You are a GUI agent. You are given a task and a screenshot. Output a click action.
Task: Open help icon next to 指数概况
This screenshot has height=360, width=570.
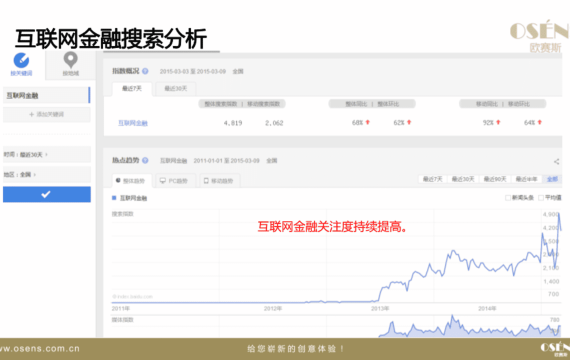pos(145,71)
